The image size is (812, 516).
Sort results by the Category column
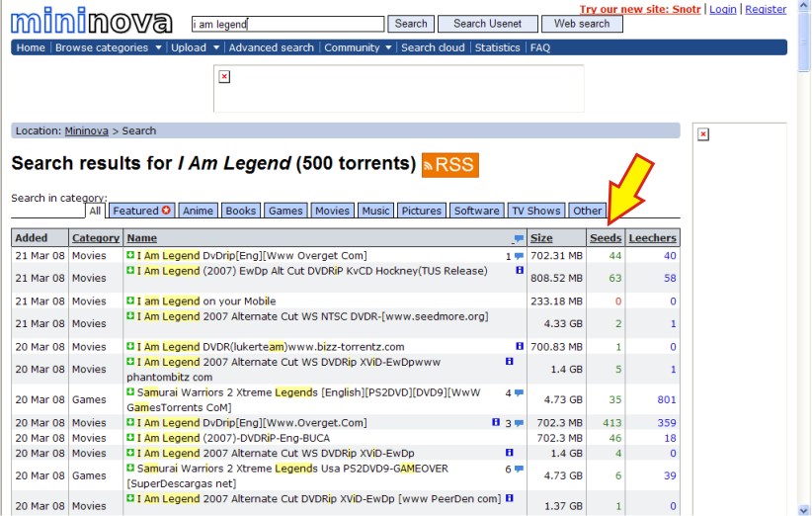[96, 238]
